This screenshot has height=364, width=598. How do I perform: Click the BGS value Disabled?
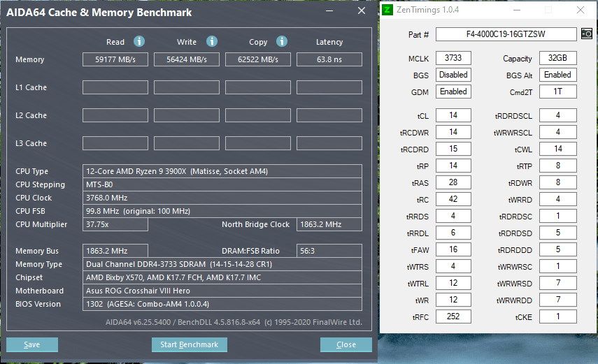[453, 75]
